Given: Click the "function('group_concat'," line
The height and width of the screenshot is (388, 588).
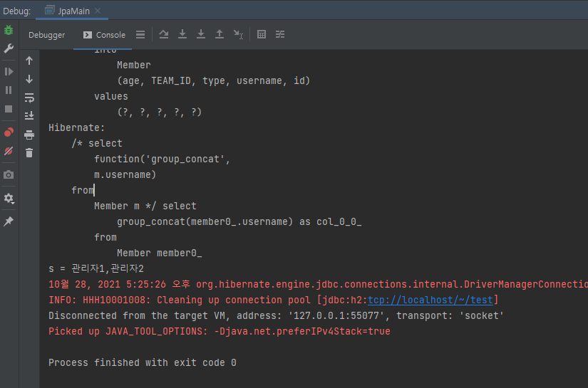Looking at the screenshot, I should click(x=163, y=159).
